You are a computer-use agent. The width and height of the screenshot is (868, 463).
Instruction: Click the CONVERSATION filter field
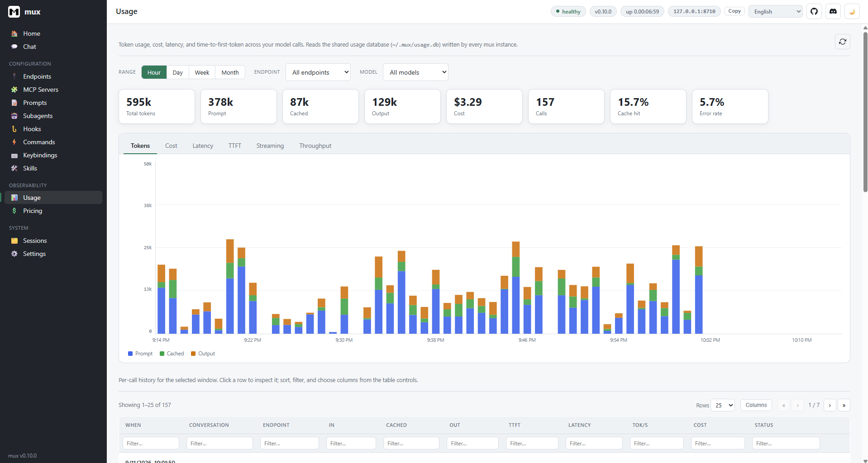point(219,443)
